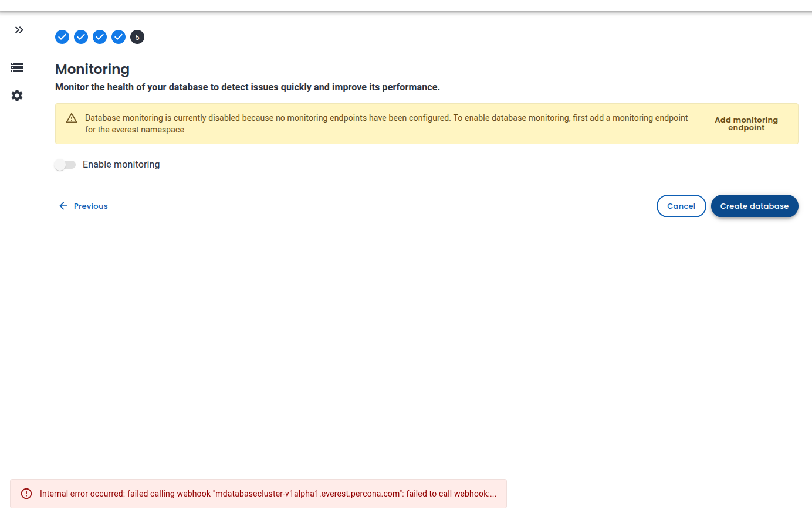The image size is (812, 520).
Task: Go to second completed step checkmark
Action: [81, 37]
